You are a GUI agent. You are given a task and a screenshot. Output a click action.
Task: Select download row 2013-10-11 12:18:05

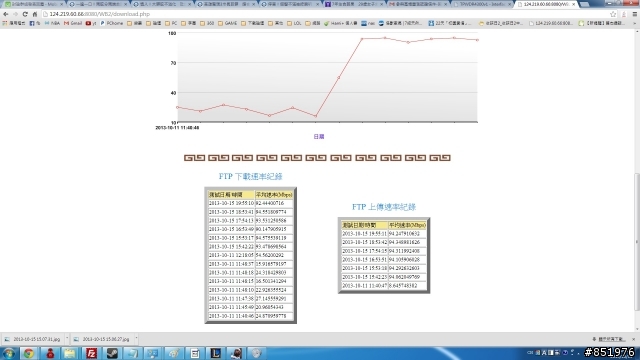coord(251,255)
